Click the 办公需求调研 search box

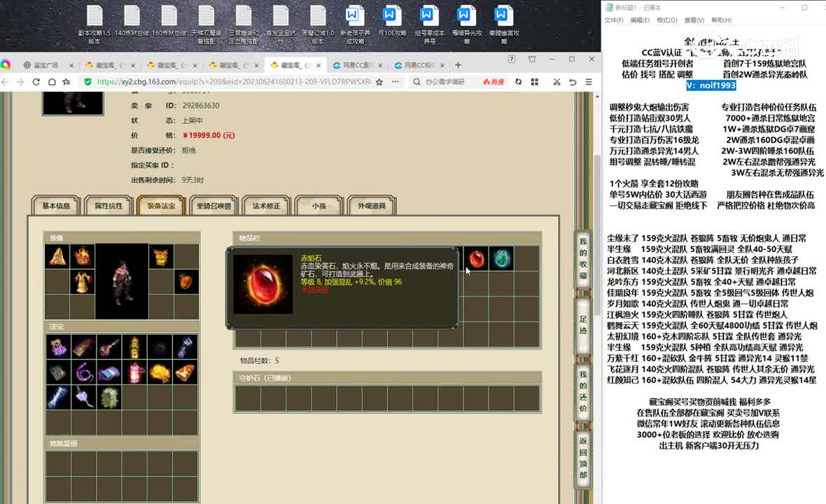click(445, 82)
